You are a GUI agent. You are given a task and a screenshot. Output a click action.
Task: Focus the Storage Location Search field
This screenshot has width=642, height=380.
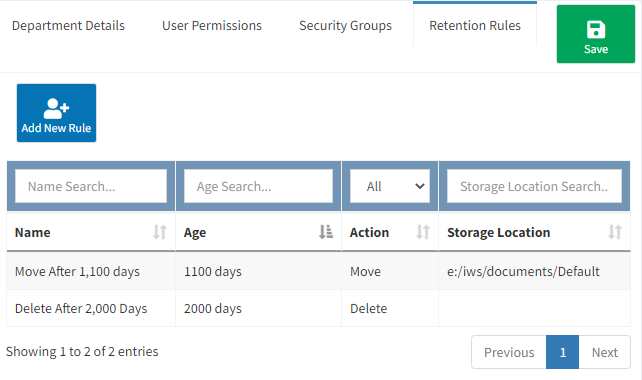[x=534, y=186]
